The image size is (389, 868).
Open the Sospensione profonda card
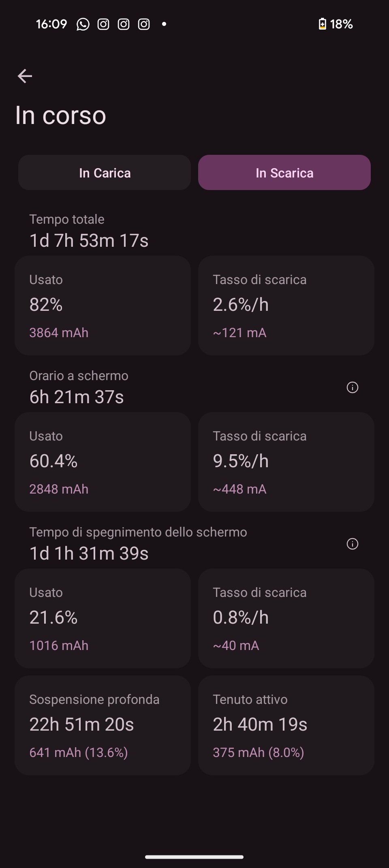pos(103,725)
